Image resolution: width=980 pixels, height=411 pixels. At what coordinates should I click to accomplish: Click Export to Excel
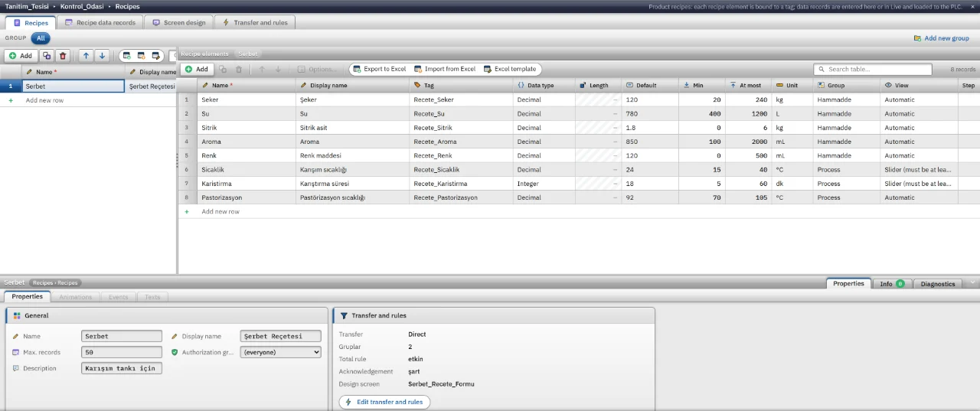(x=379, y=69)
